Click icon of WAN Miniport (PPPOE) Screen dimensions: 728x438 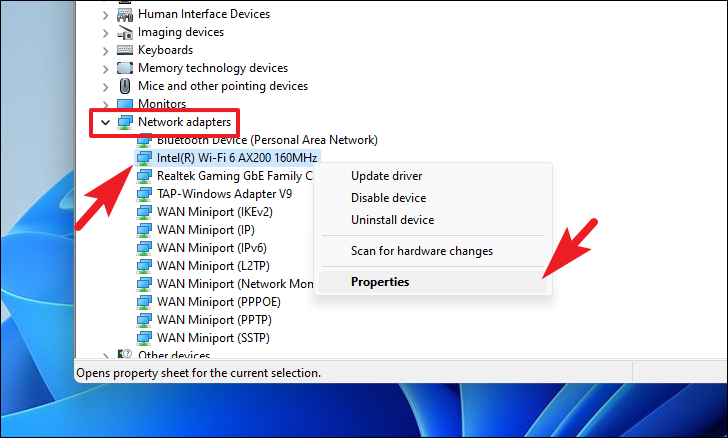(144, 302)
